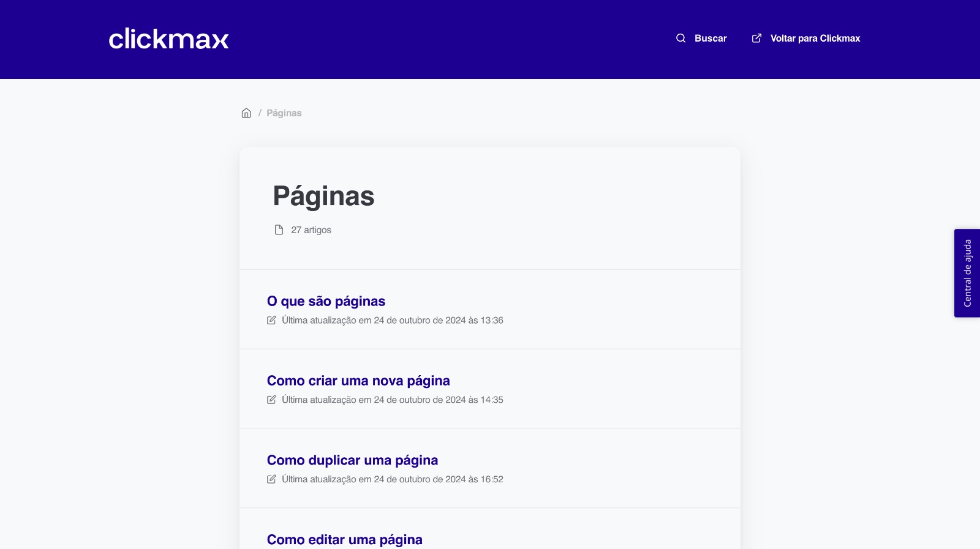The height and width of the screenshot is (549, 980).
Task: Open the article 'O que são páginas'
Action: (x=326, y=301)
